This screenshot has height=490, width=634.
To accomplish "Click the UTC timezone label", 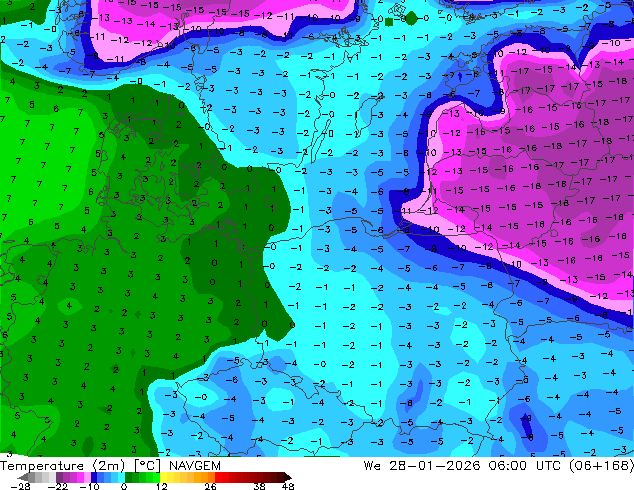I will pyautogui.click(x=548, y=466).
